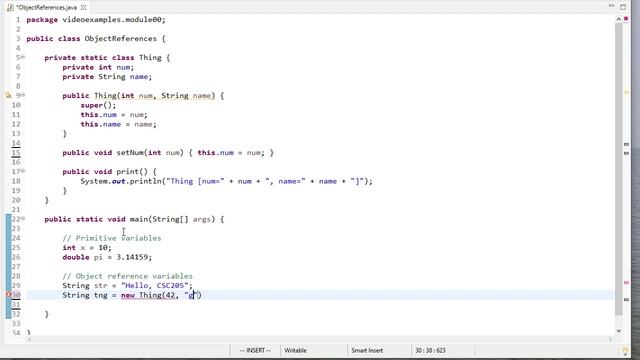
Task: Click the 'super();' statement
Action: 98,105
